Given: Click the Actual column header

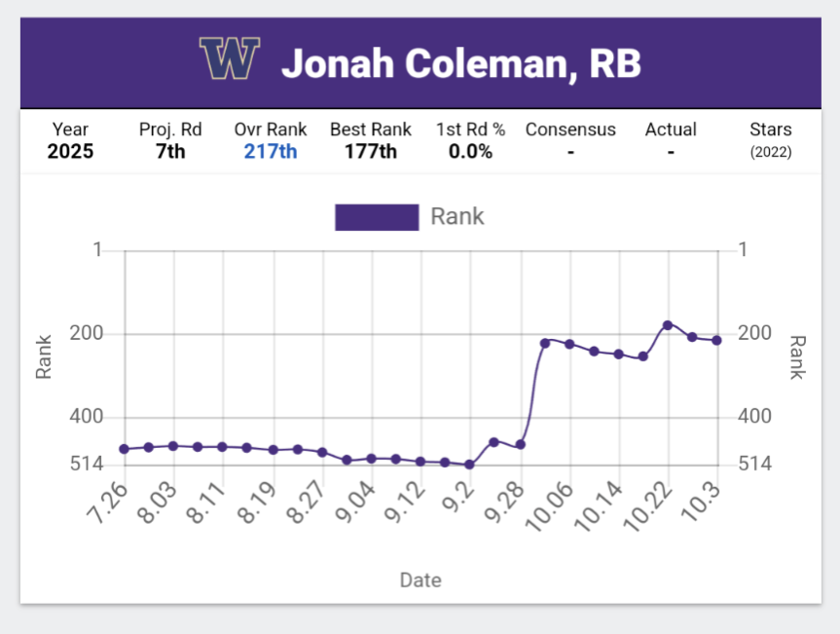Looking at the screenshot, I should 671,130.
